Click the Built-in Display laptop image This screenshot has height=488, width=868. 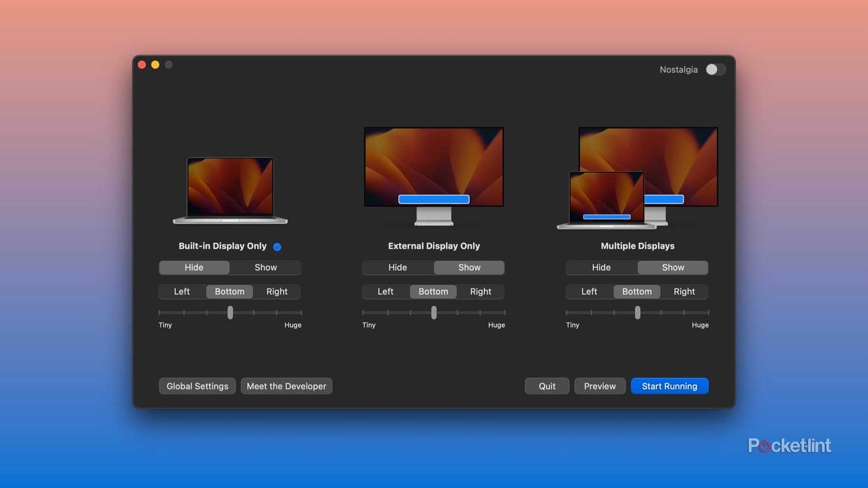[230, 190]
